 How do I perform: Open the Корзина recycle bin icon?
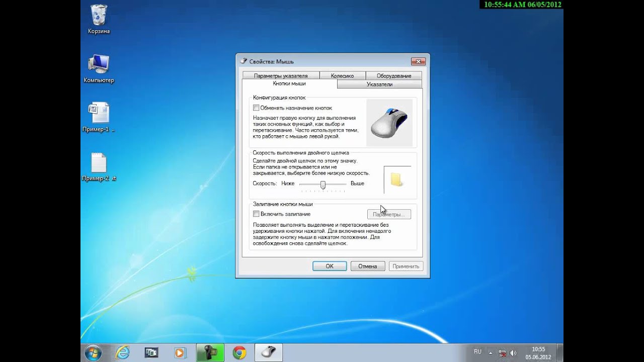click(x=99, y=19)
